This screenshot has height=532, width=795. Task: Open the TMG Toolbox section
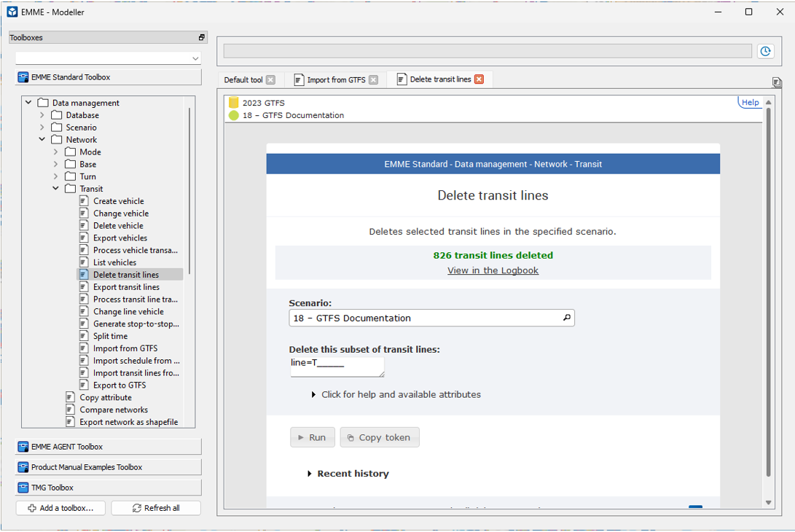[108, 488]
